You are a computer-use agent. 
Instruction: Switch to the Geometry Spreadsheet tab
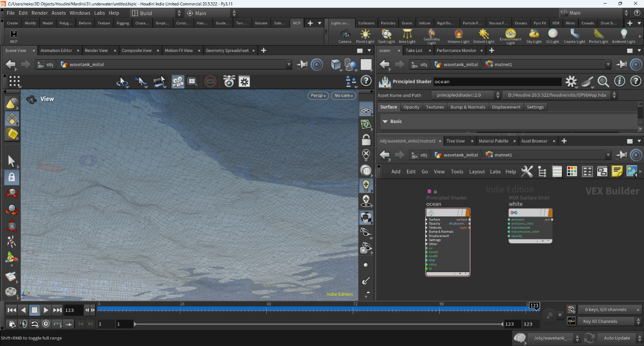click(x=227, y=51)
